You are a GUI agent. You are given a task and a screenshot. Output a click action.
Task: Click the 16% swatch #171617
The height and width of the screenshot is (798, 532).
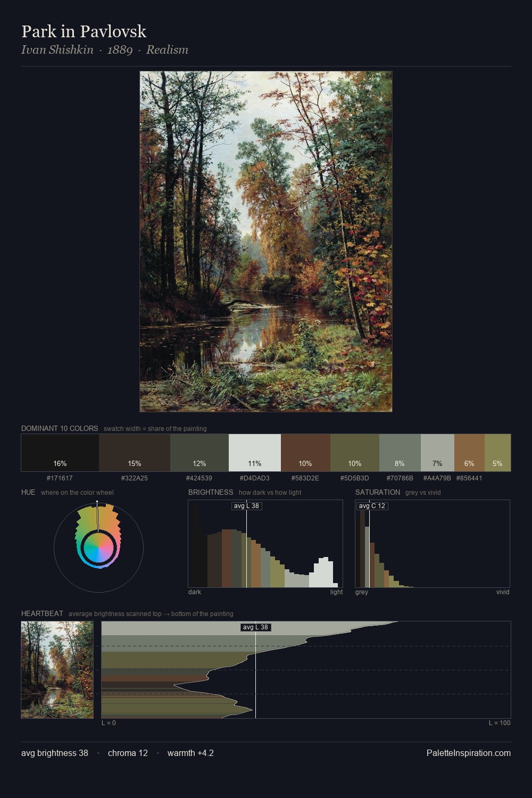tap(60, 453)
